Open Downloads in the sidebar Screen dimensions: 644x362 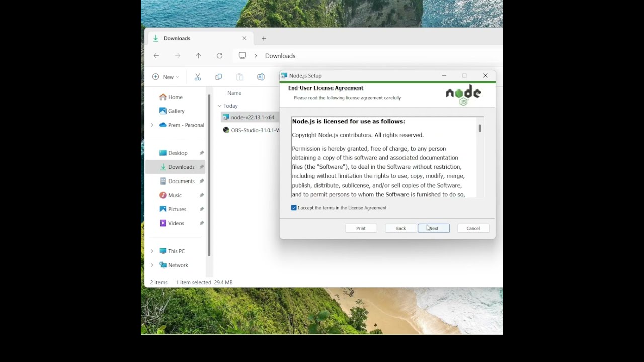(x=181, y=167)
